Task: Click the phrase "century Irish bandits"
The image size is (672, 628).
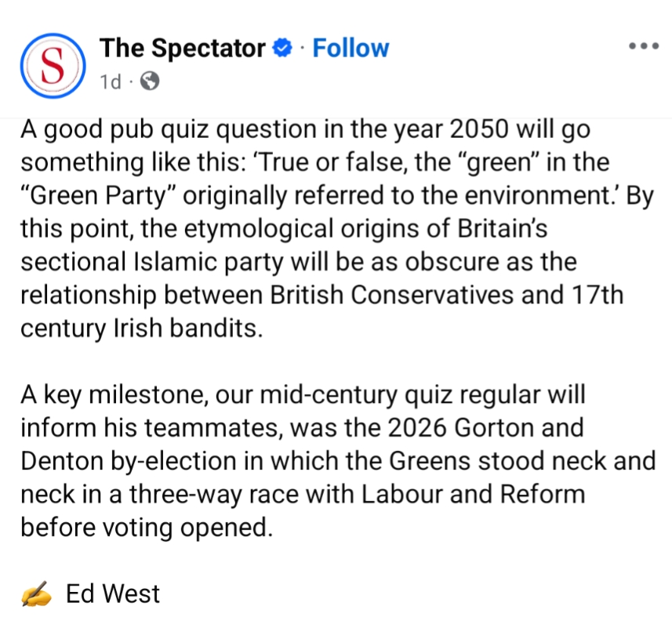Action: [138, 329]
